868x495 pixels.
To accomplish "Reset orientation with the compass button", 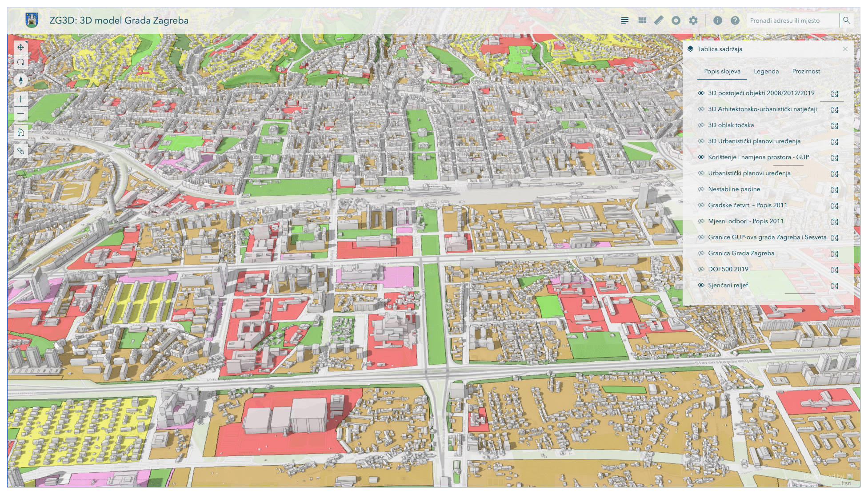I will 20,80.
